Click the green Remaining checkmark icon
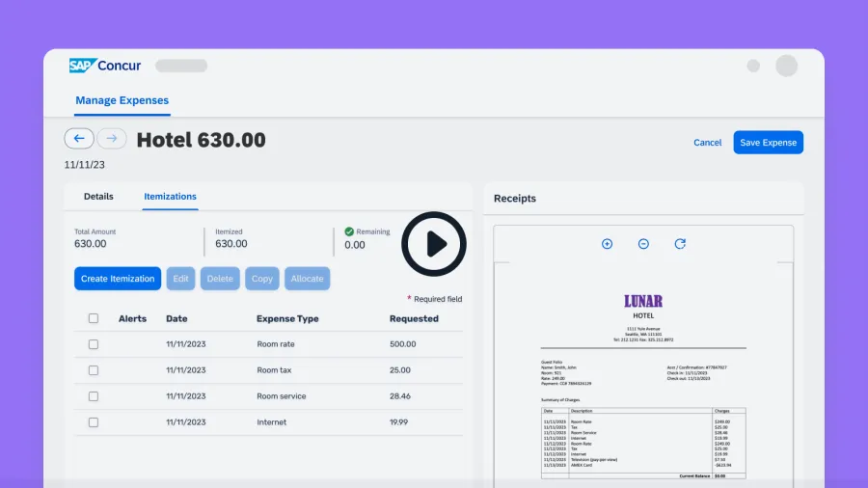Viewport: 868px width, 488px height. coord(349,231)
